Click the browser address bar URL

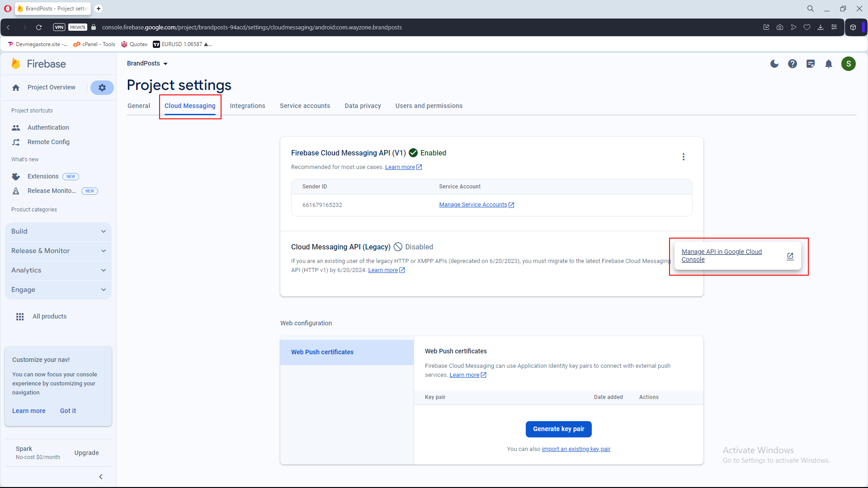[x=252, y=27]
